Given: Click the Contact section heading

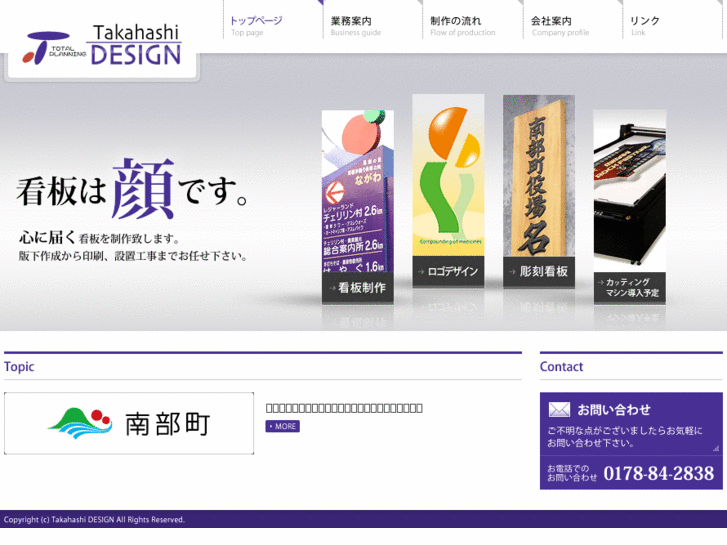Looking at the screenshot, I should coord(561,366).
